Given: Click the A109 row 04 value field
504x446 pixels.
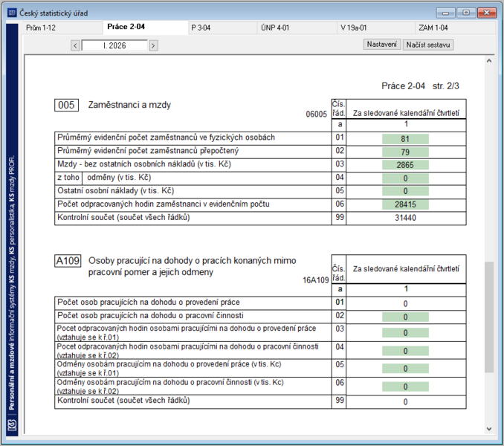Looking at the screenshot, I should click(405, 351).
